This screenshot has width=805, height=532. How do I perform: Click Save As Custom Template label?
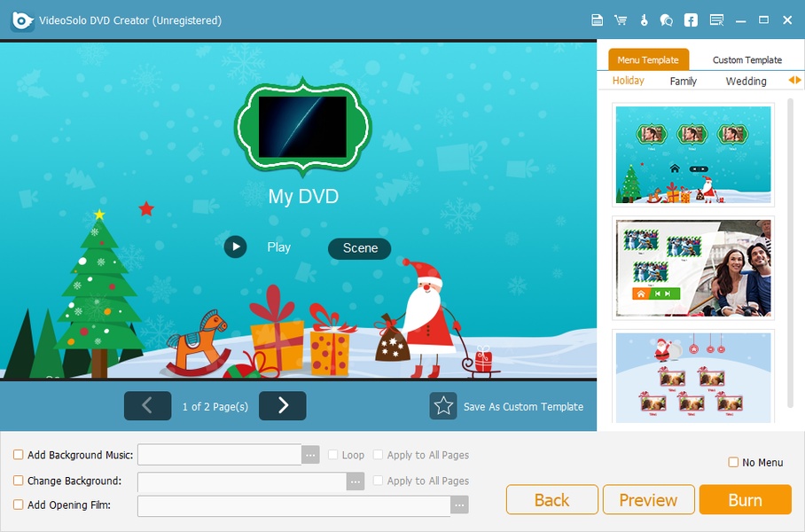tap(523, 407)
